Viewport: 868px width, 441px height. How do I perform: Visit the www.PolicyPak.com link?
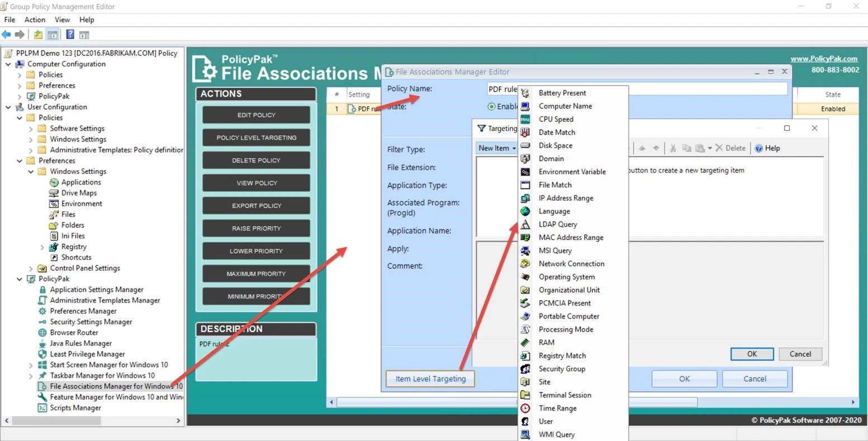coord(824,59)
